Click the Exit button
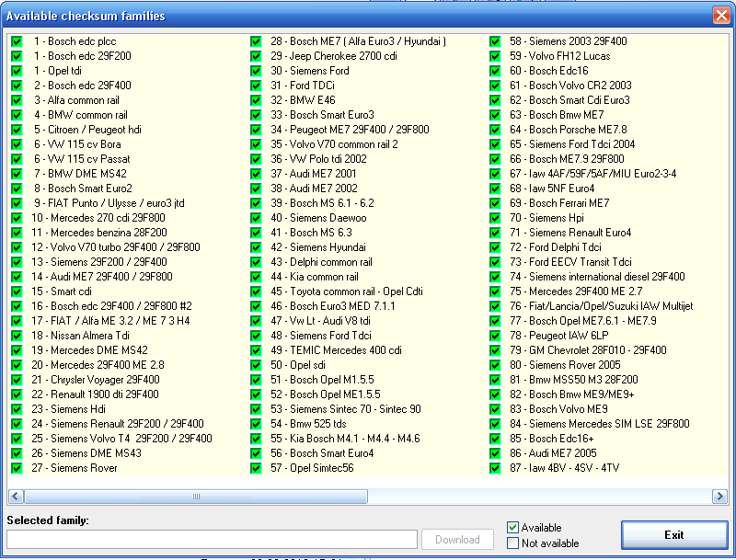The width and height of the screenshot is (736, 560). pyautogui.click(x=674, y=534)
